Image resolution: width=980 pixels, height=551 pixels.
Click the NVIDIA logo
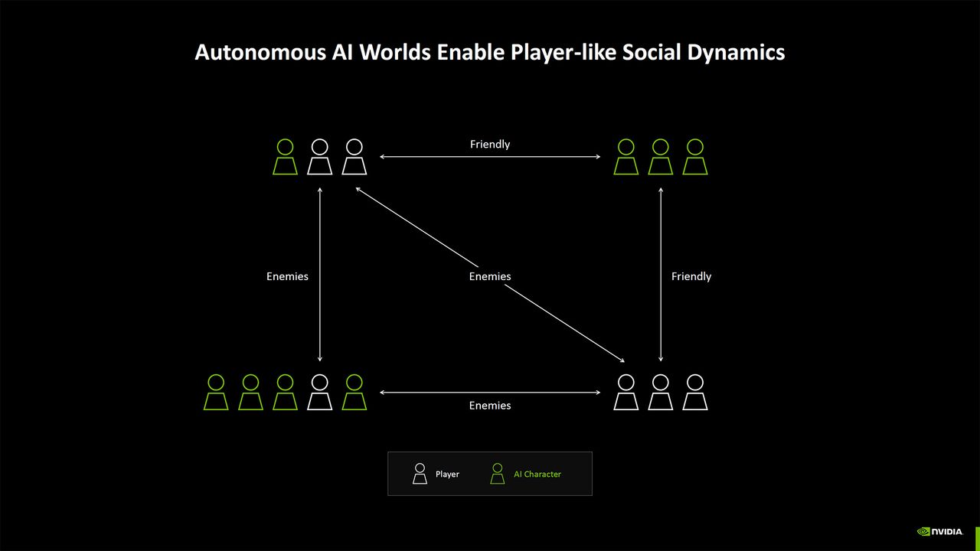tap(940, 532)
